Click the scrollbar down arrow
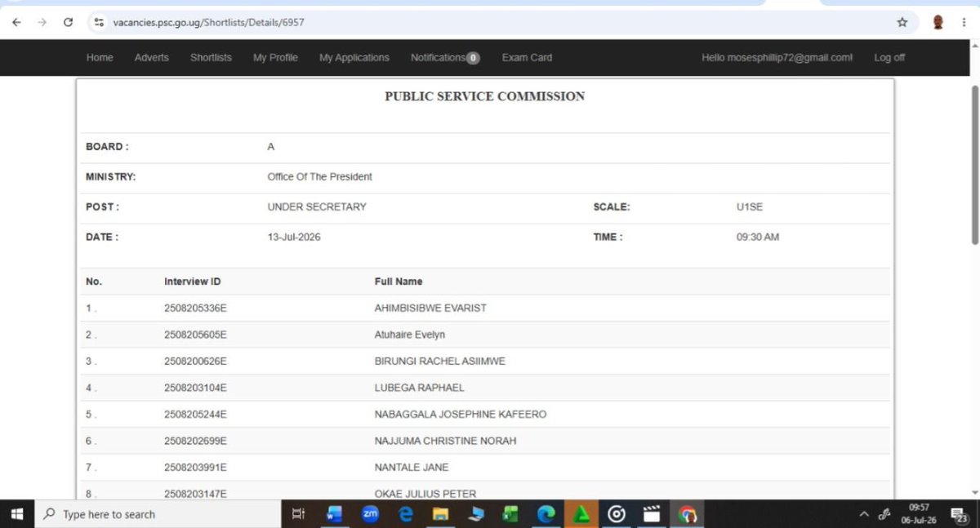Screen dimensions: 980x528 click(974, 492)
